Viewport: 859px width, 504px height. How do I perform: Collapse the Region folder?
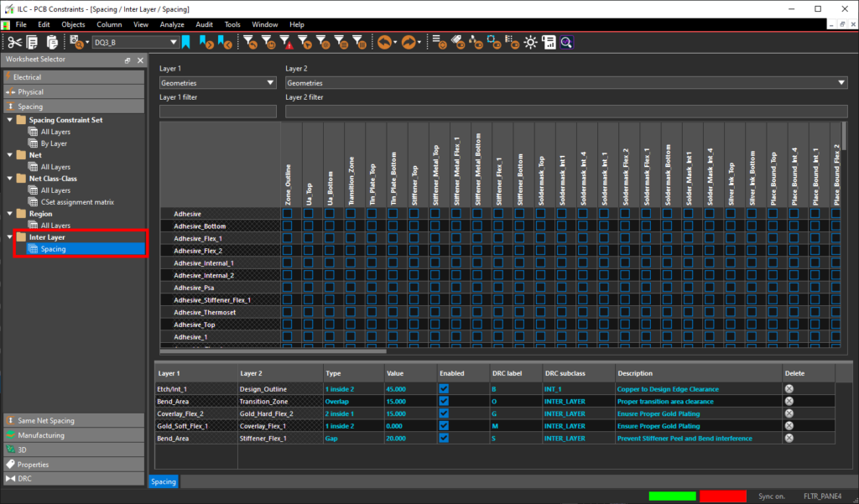(10, 214)
